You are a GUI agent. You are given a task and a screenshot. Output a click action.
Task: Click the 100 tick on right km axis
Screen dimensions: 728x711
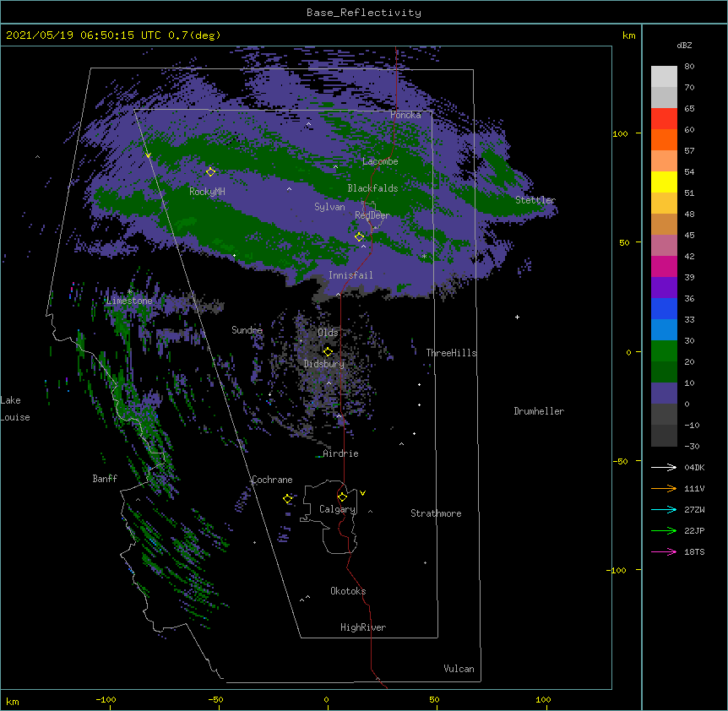pos(620,133)
